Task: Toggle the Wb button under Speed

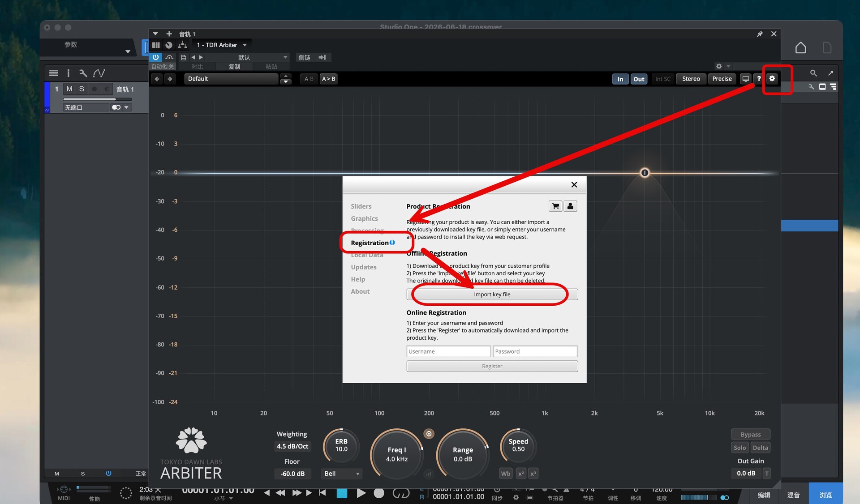Action: 506,474
